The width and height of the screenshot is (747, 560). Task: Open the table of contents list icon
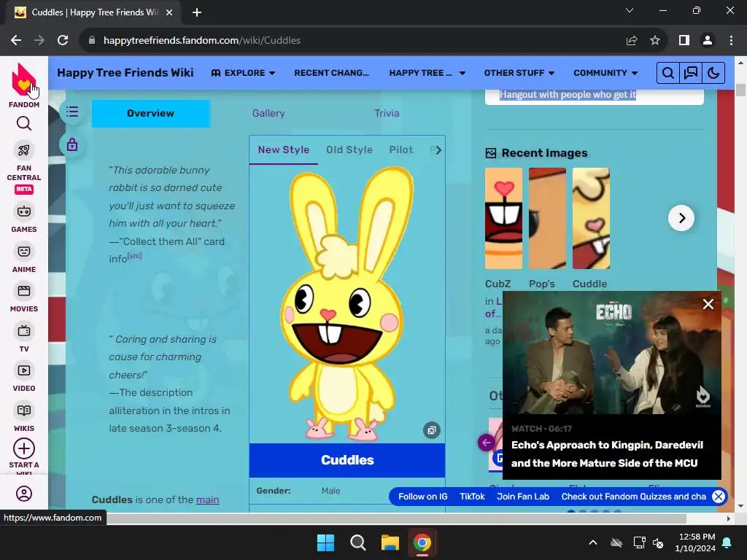click(72, 112)
